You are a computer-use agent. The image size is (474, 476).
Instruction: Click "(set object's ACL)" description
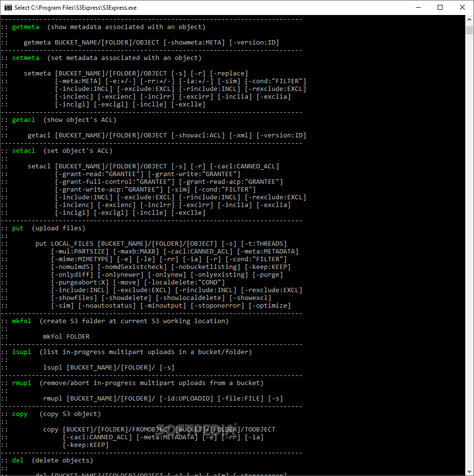[78, 151]
